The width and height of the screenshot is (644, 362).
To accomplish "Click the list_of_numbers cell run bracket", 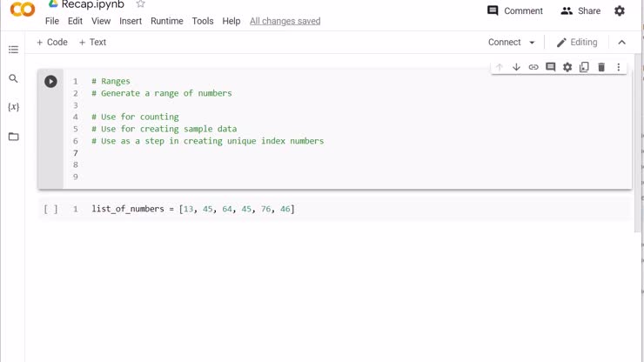I will point(50,209).
